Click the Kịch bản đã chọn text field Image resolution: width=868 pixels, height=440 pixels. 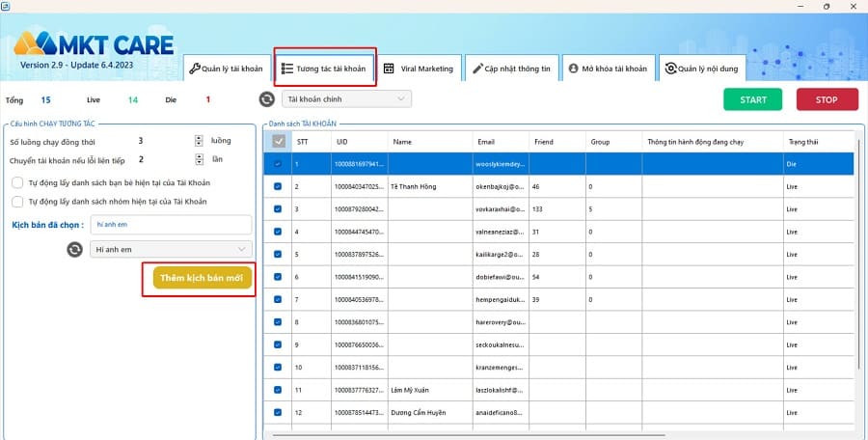[x=171, y=224]
